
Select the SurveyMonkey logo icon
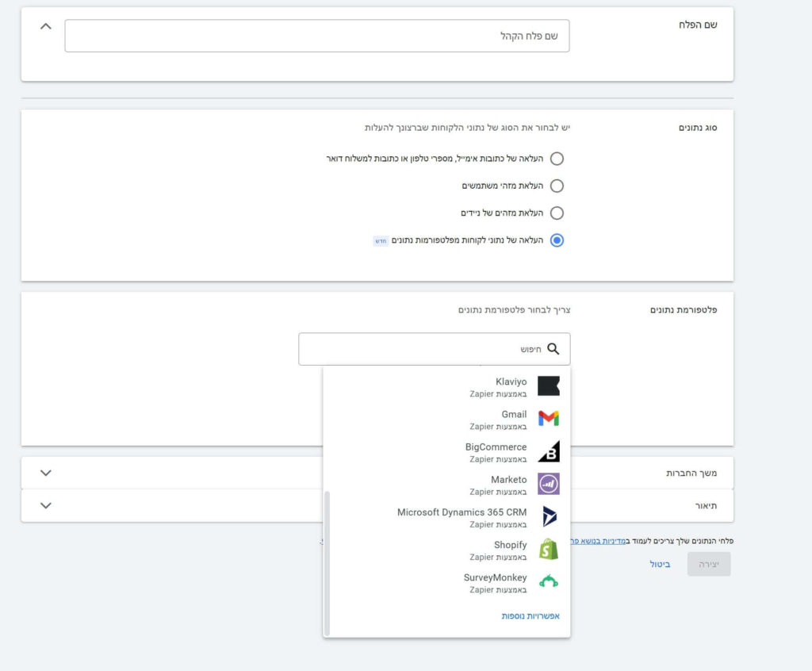coord(549,581)
